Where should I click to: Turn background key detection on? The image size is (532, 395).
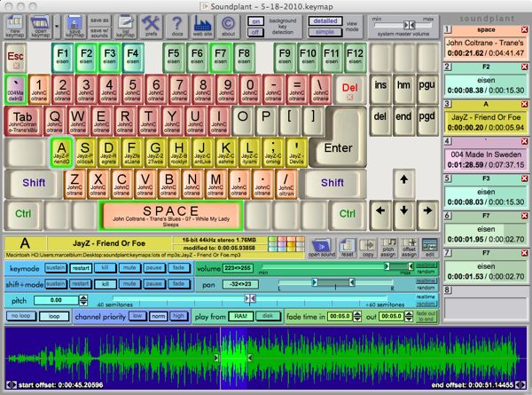tap(256, 21)
